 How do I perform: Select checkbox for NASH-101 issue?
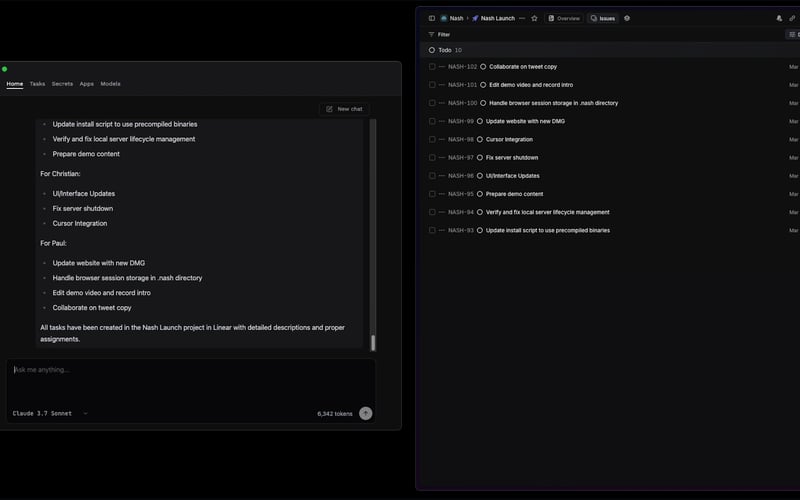(x=432, y=85)
